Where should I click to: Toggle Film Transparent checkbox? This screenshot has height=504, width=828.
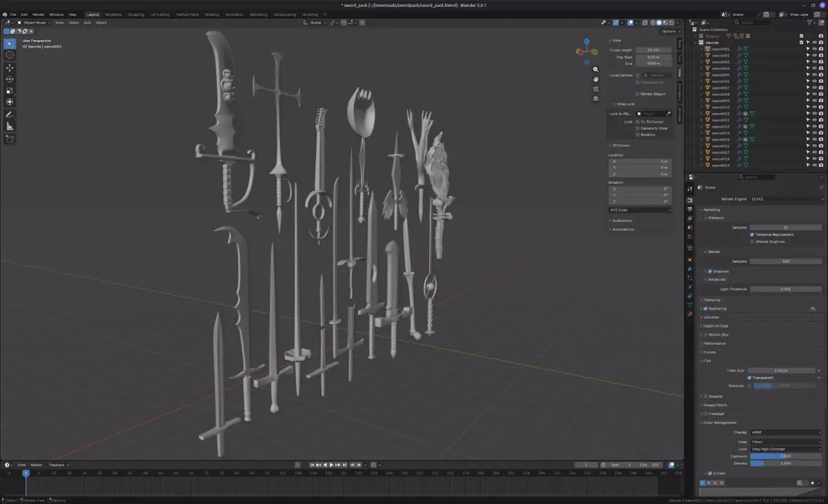[x=749, y=377]
